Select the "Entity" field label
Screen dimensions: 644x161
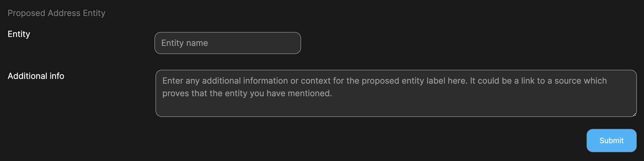coord(19,34)
